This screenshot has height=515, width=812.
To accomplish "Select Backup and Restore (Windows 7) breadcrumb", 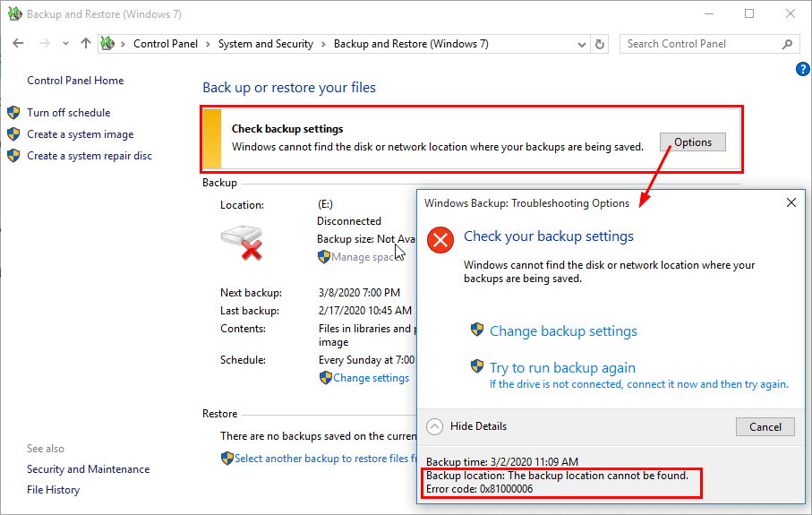I will pos(411,44).
